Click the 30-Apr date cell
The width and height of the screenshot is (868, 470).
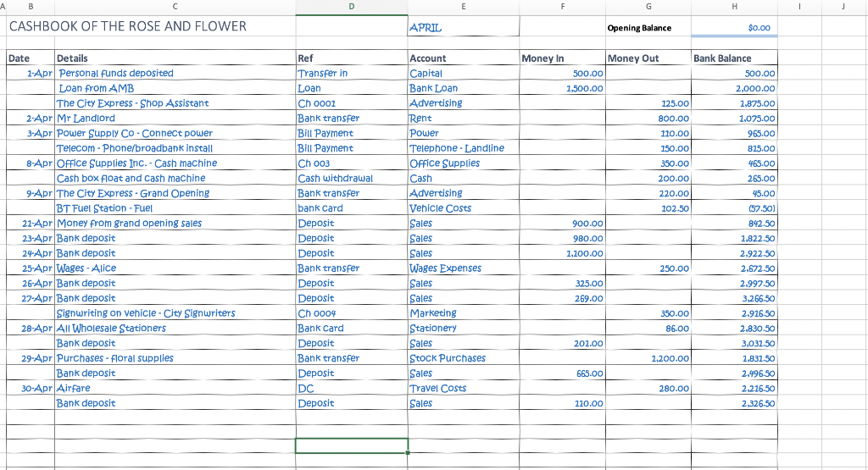click(x=31, y=388)
